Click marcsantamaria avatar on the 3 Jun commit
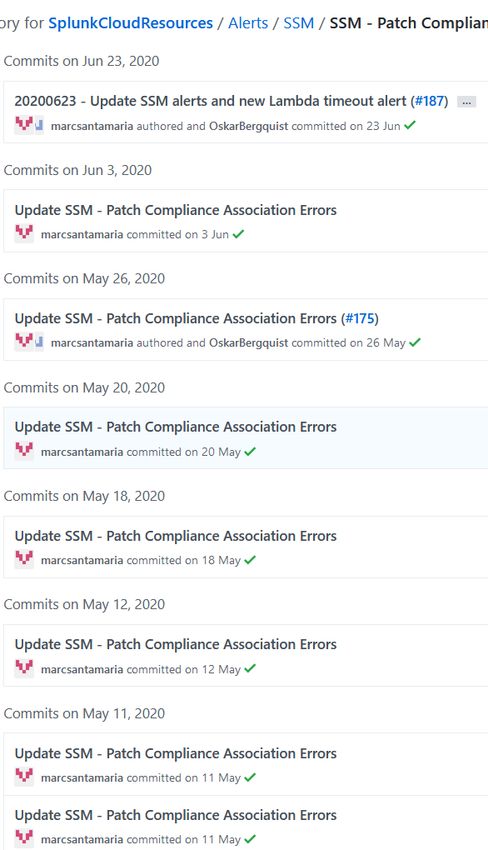 click(24, 234)
